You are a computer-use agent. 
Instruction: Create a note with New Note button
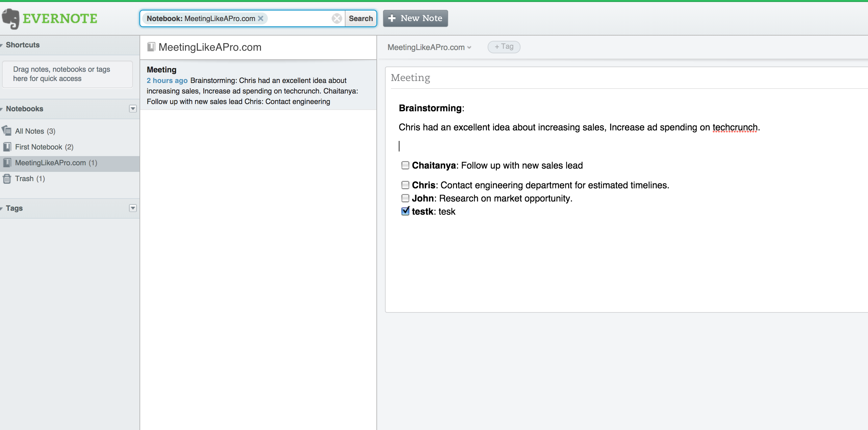(x=415, y=18)
